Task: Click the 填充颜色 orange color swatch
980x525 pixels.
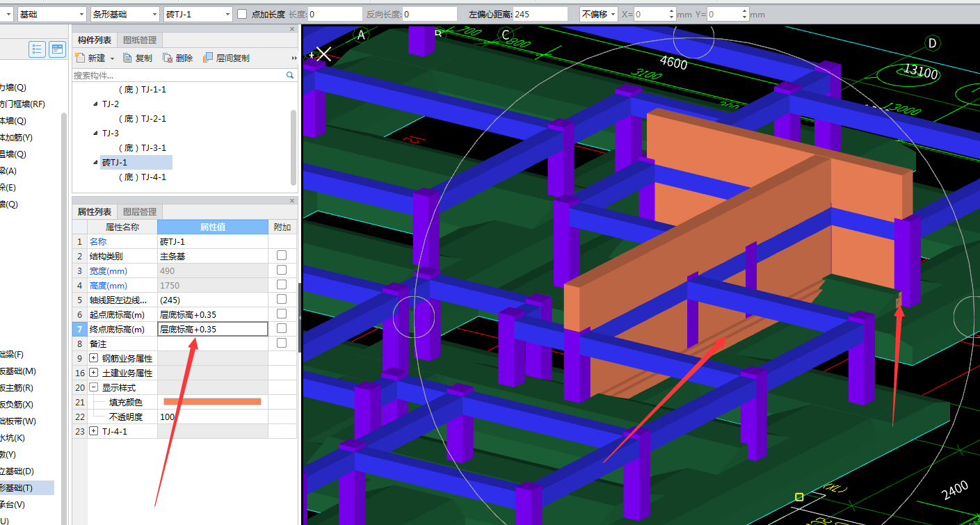Action: pos(212,402)
